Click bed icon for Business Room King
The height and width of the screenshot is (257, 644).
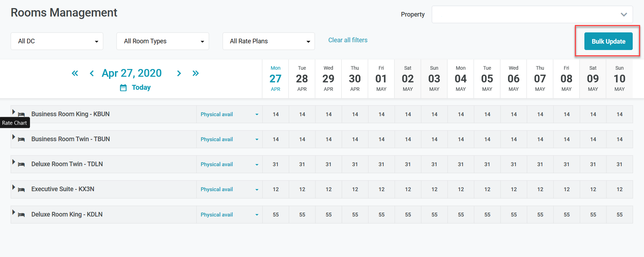[22, 114]
